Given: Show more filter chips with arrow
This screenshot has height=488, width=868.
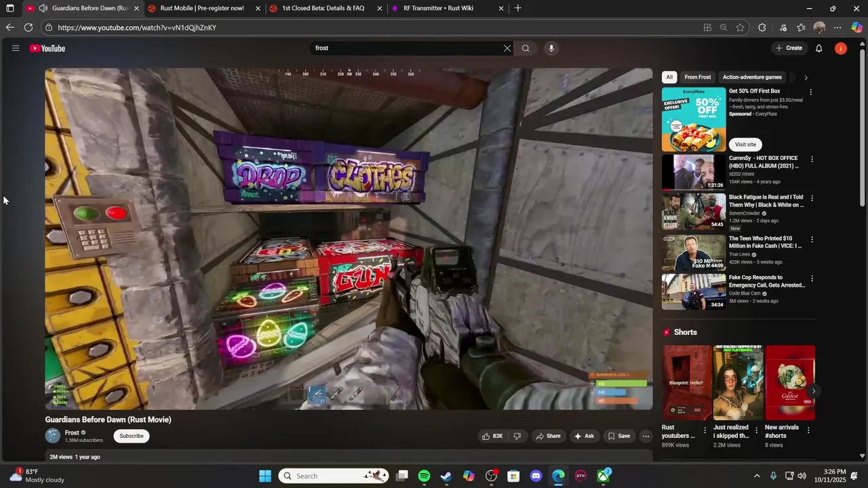Looking at the screenshot, I should pyautogui.click(x=806, y=77).
